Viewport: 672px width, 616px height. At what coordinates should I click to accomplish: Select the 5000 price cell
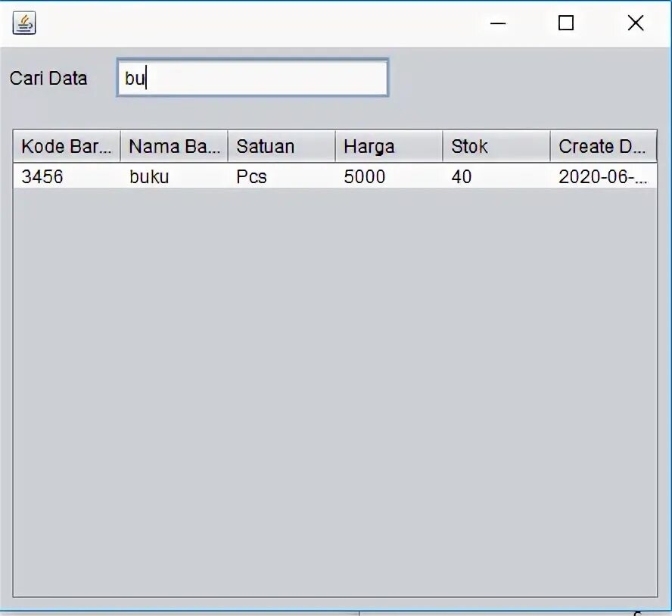point(389,176)
